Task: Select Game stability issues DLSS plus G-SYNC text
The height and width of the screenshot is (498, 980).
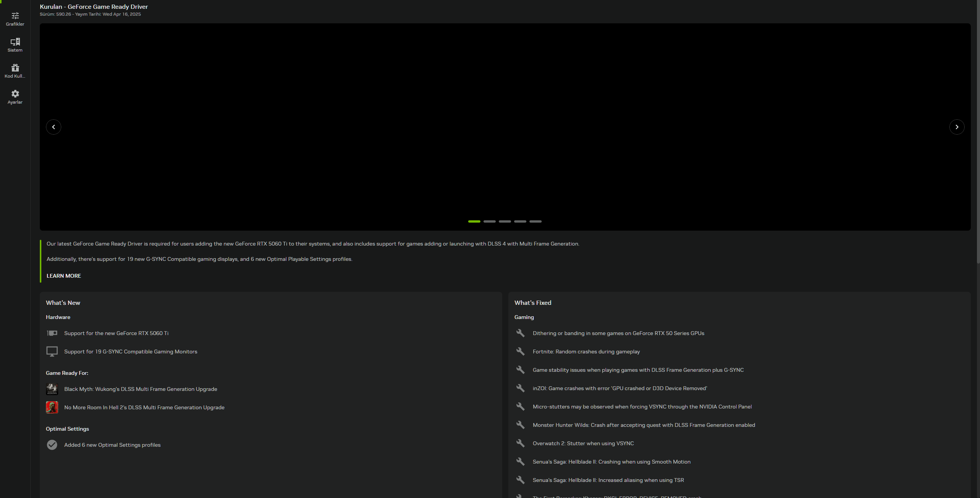Action: [x=639, y=370]
